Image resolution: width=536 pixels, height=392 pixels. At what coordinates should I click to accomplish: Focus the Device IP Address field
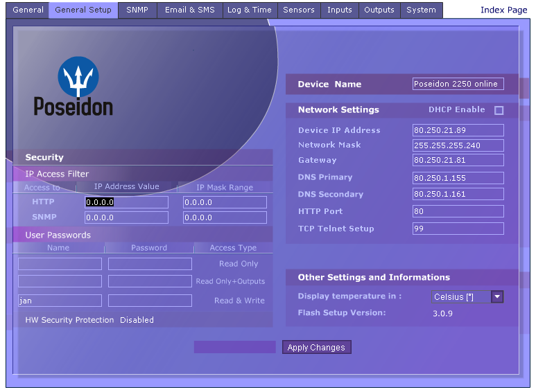(458, 130)
